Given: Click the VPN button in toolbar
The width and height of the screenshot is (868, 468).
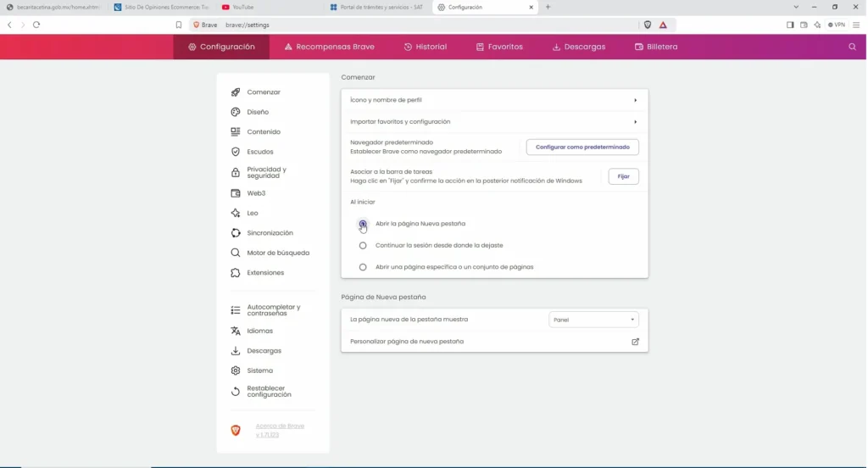Looking at the screenshot, I should [x=837, y=25].
